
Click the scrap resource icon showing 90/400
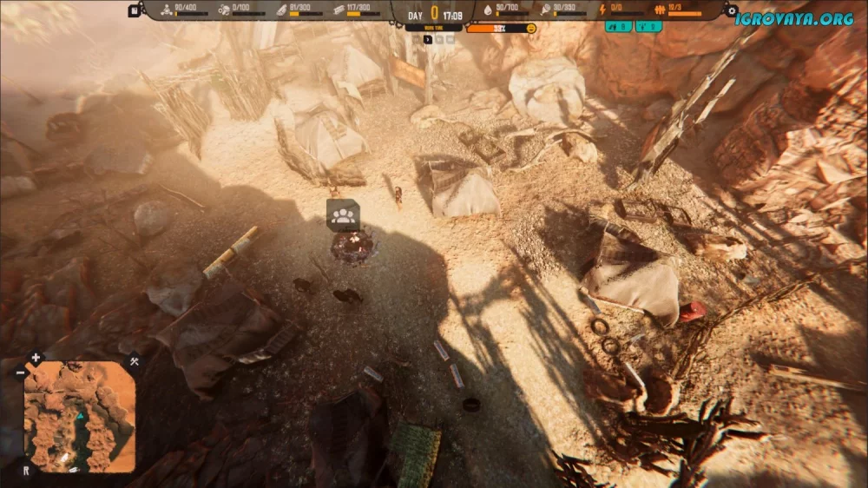(x=166, y=10)
